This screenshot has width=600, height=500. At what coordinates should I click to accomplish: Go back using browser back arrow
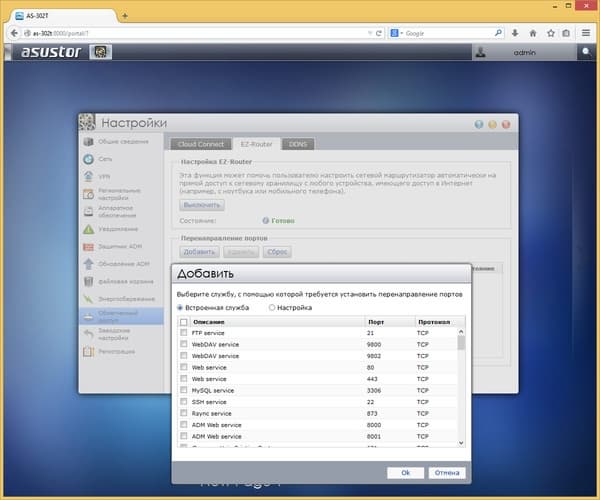click(14, 33)
